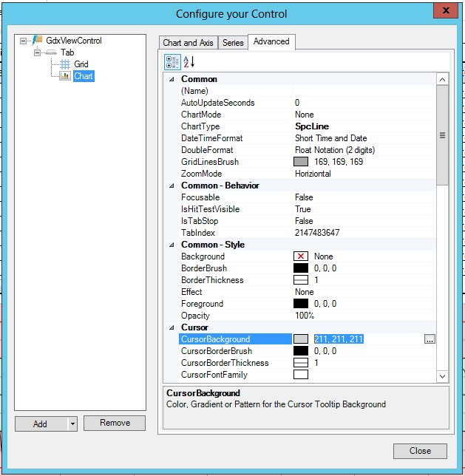Click the property grid scrollbar down arrow
This screenshot has width=465, height=476.
point(442,376)
